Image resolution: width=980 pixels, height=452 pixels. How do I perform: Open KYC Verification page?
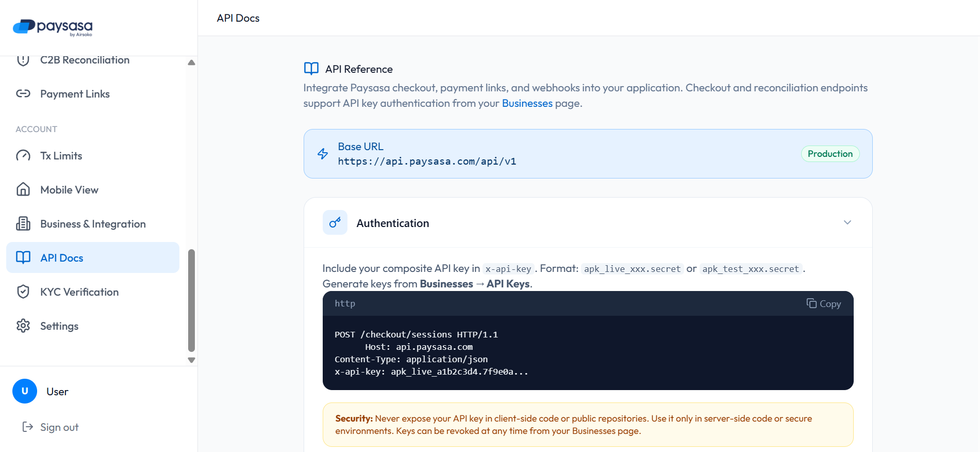tap(93, 292)
